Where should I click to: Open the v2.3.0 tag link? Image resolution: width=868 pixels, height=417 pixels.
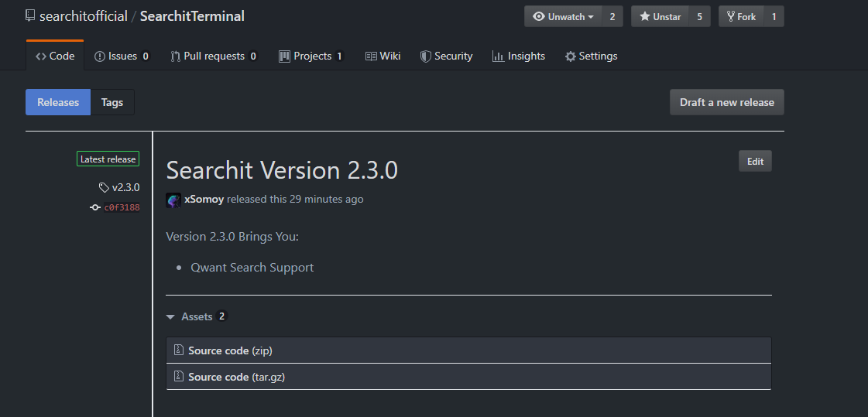pos(125,187)
